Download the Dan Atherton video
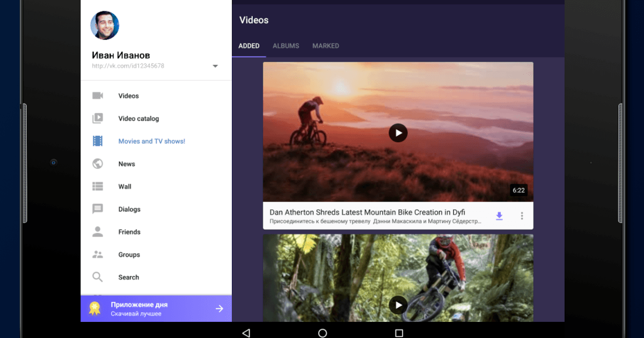 499,216
